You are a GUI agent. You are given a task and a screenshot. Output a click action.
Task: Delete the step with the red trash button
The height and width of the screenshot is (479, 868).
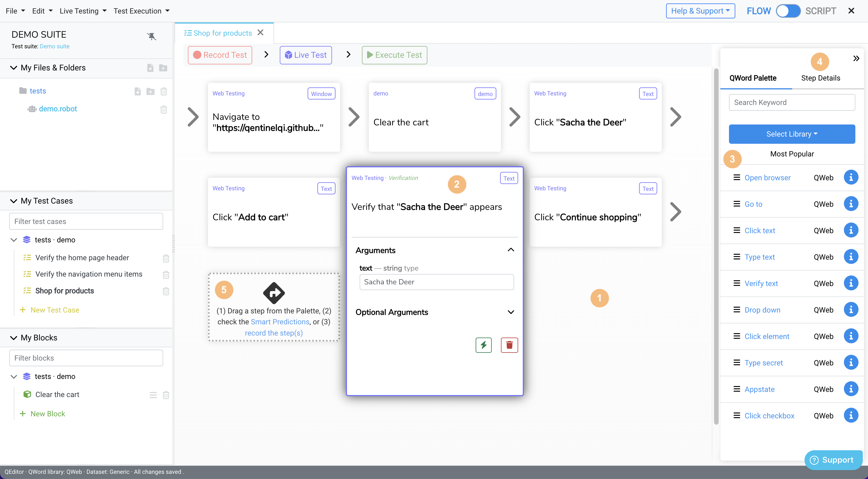click(x=509, y=345)
